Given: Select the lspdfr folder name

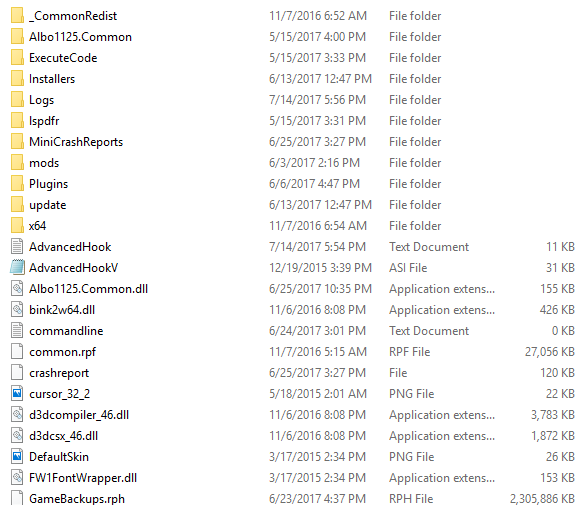Looking at the screenshot, I should (44, 121).
